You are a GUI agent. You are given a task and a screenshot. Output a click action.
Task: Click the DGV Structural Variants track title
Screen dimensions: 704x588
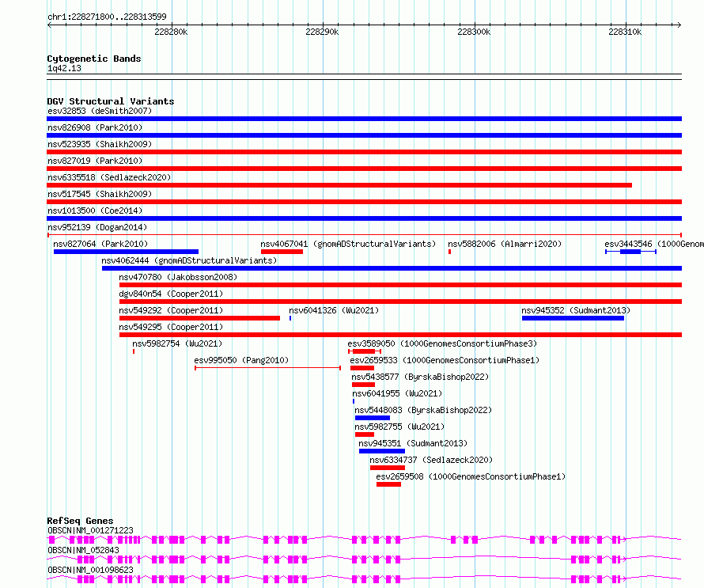coord(111,101)
